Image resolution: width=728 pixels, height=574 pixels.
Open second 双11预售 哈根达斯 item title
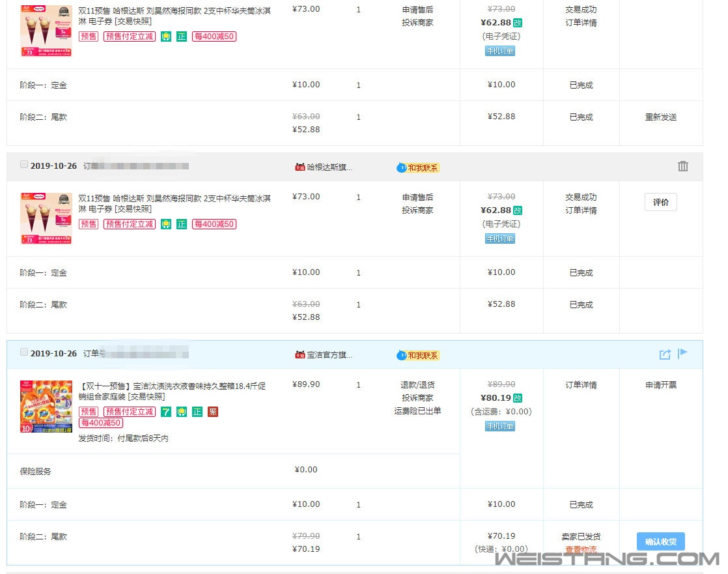174,204
